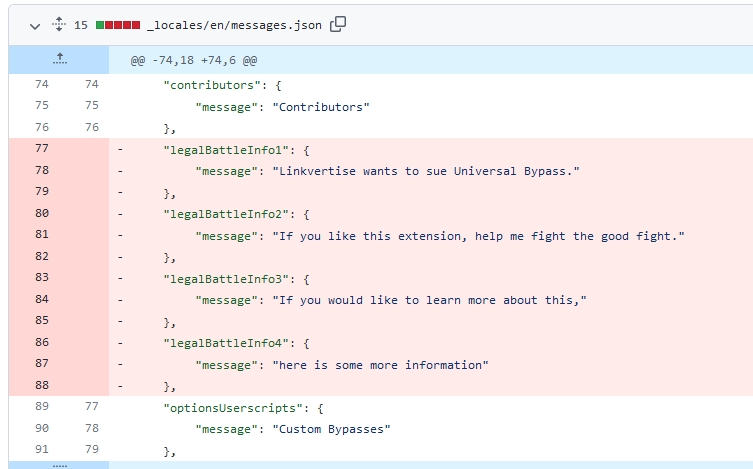
Task: Select deleted line number 84
Action: (x=41, y=300)
